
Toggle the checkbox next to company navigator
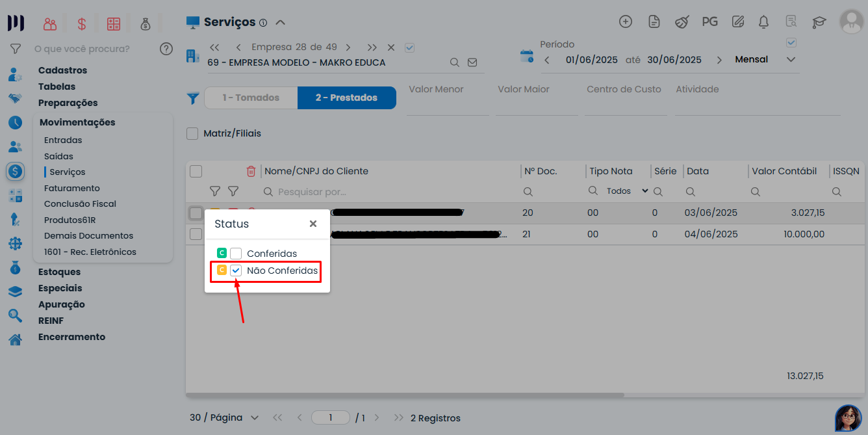tap(409, 47)
